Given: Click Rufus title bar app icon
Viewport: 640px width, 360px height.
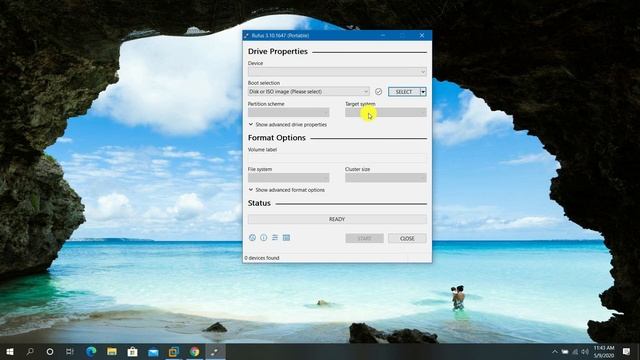Looking at the screenshot, I should click(247, 36).
